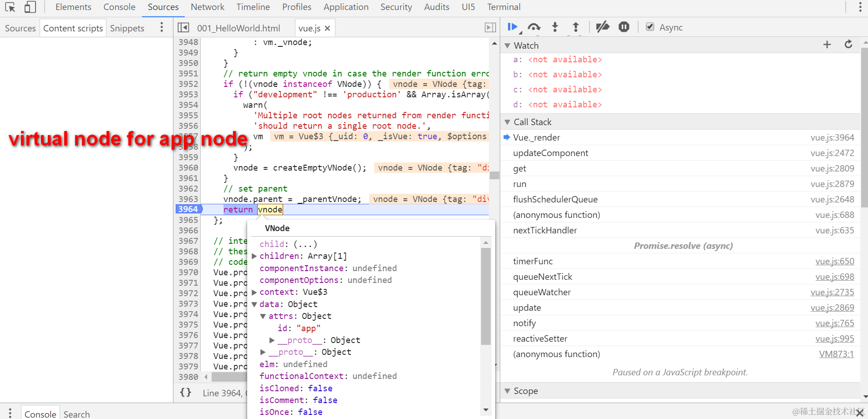The image size is (868, 419).
Task: Refresh the watch expressions
Action: (x=848, y=45)
